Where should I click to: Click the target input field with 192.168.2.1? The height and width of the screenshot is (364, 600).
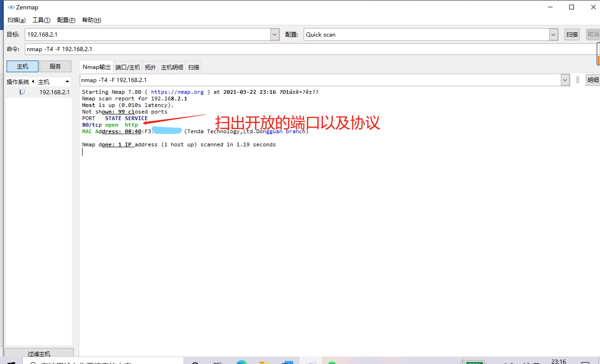coord(148,34)
